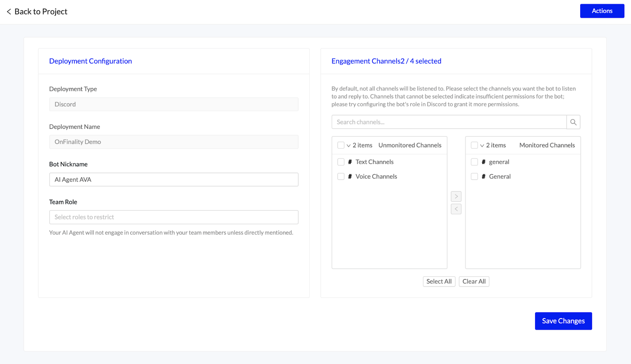Click the hashtag icon next to Text Channels
The height and width of the screenshot is (364, 631).
pos(350,162)
